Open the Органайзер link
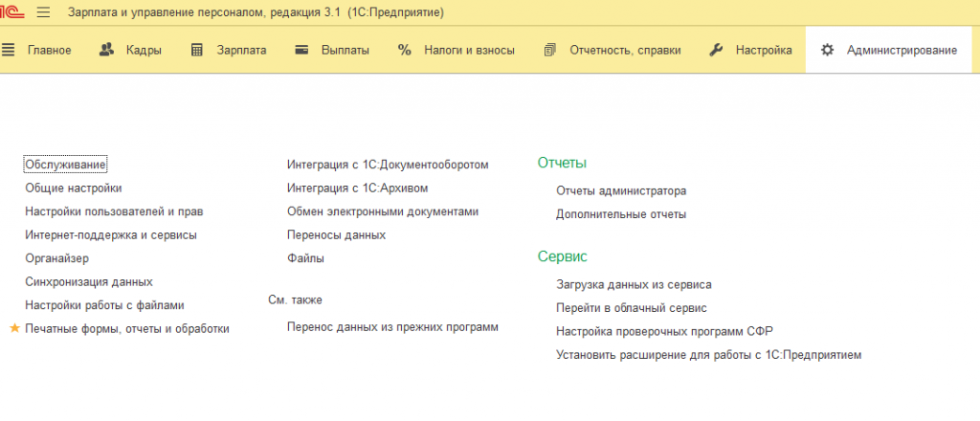The height and width of the screenshot is (421, 980). 56,258
